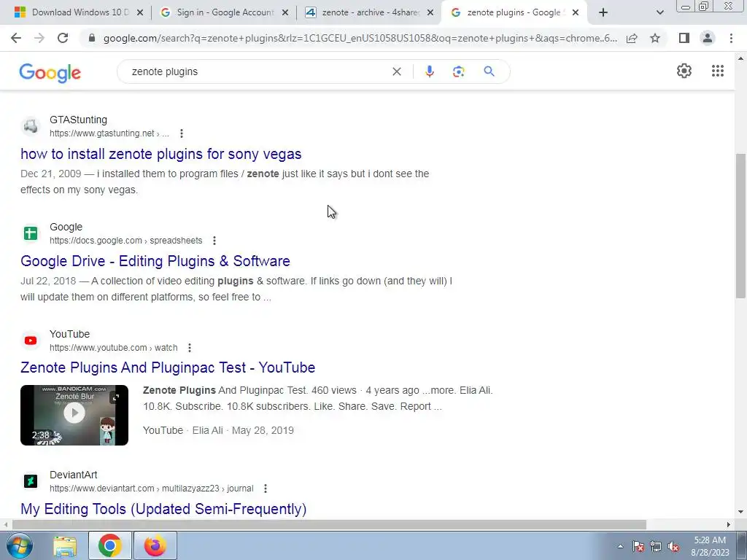The width and height of the screenshot is (747, 560).
Task: Open File Explorer from taskbar
Action: click(x=65, y=545)
